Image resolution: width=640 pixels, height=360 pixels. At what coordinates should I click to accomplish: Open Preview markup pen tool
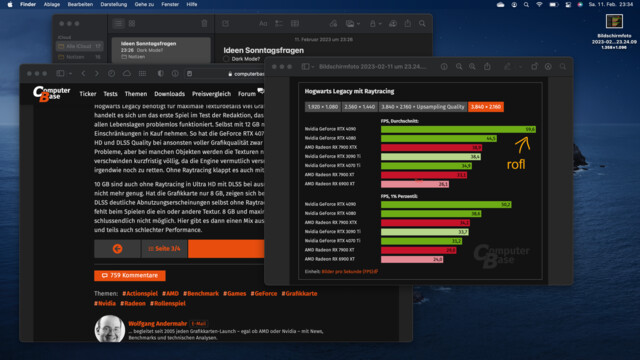[507, 67]
